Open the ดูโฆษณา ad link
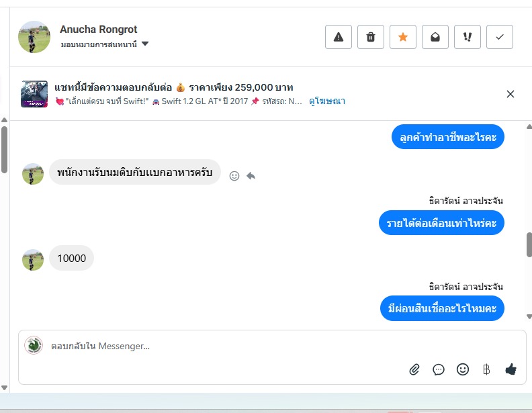Image resolution: width=532 pixels, height=413 pixels. pos(327,101)
